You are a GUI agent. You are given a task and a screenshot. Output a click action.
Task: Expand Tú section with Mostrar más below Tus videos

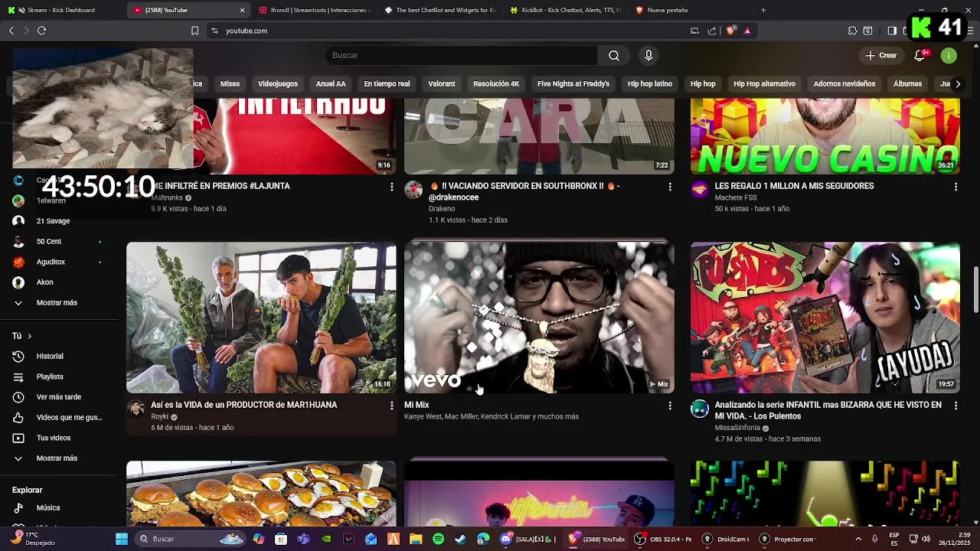[x=58, y=458]
